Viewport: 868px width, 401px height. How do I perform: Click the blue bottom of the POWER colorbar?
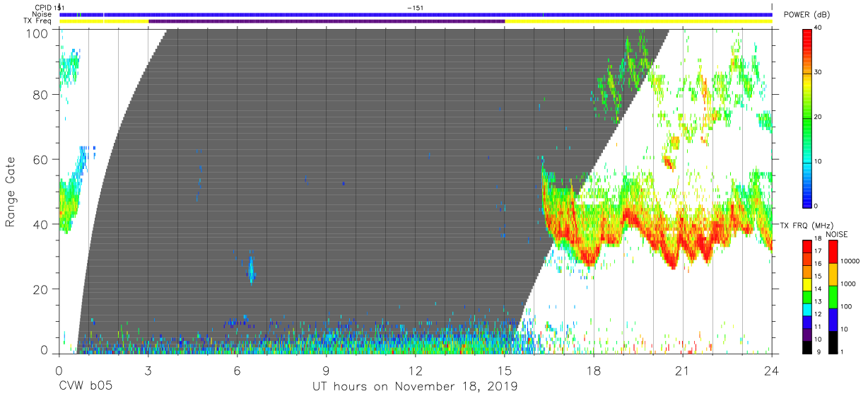coord(808,194)
